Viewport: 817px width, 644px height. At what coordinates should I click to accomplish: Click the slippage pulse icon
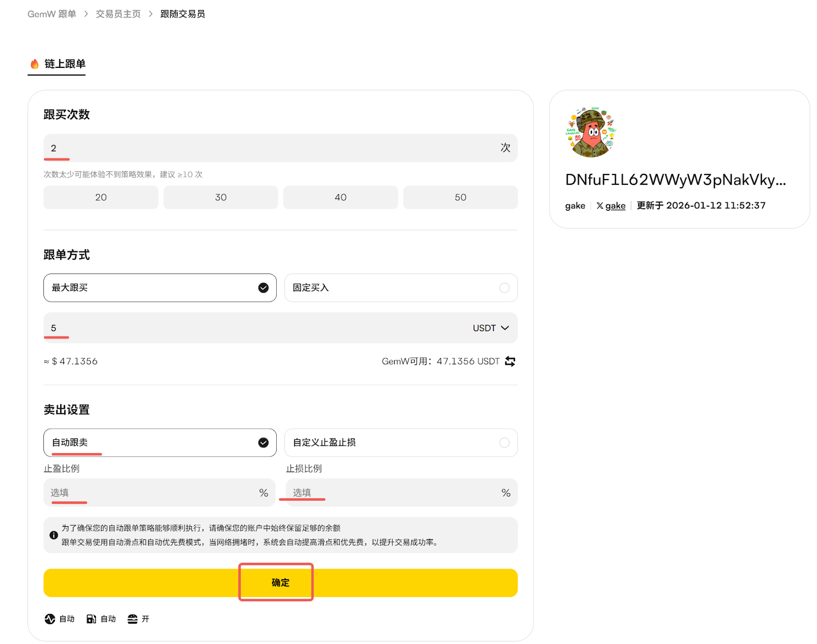(50, 619)
